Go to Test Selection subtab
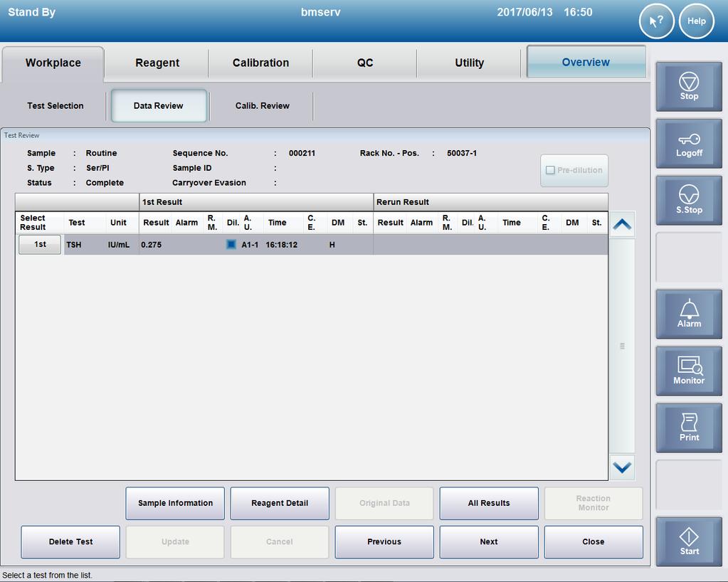 [x=56, y=106]
